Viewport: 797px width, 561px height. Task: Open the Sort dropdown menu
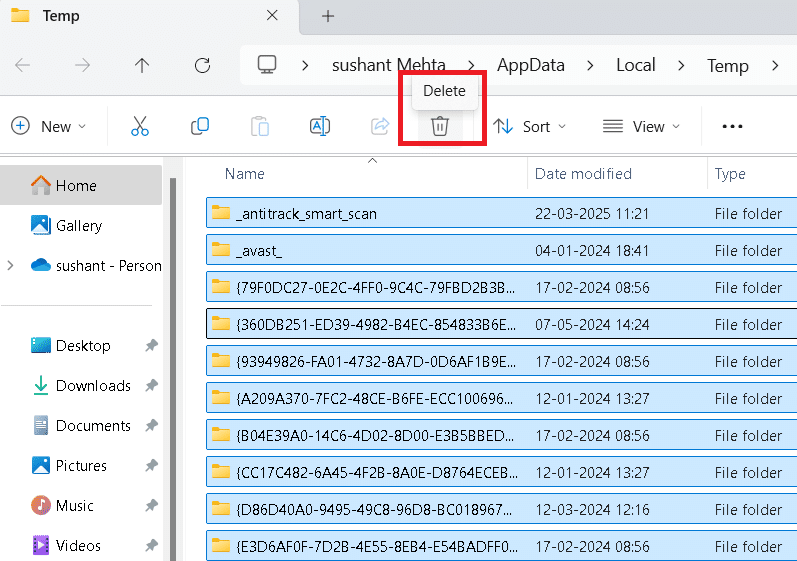pyautogui.click(x=529, y=126)
